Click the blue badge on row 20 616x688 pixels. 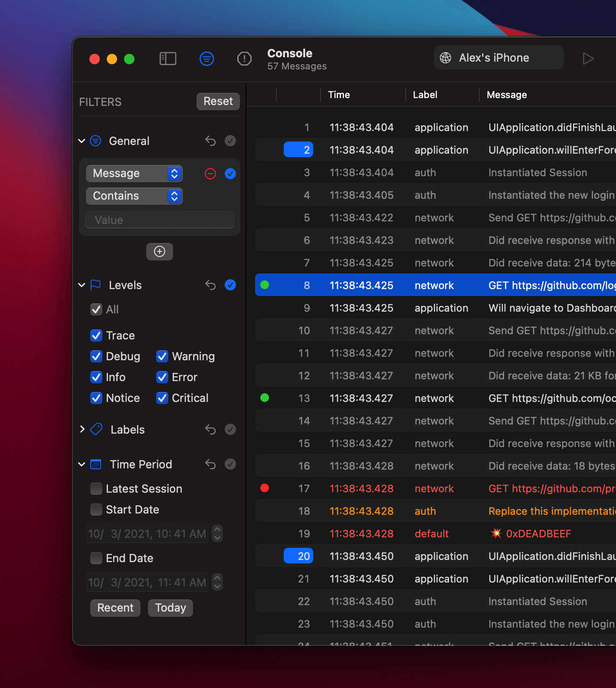[298, 556]
